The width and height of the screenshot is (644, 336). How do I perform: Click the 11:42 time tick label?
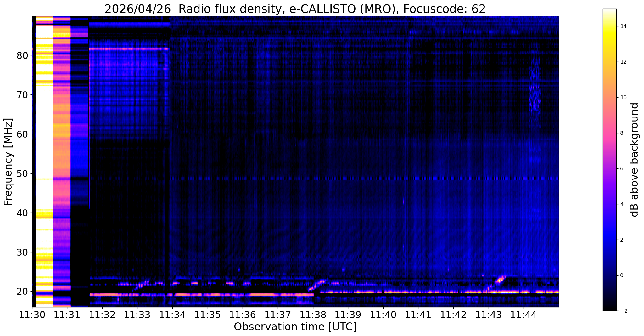(453, 315)
